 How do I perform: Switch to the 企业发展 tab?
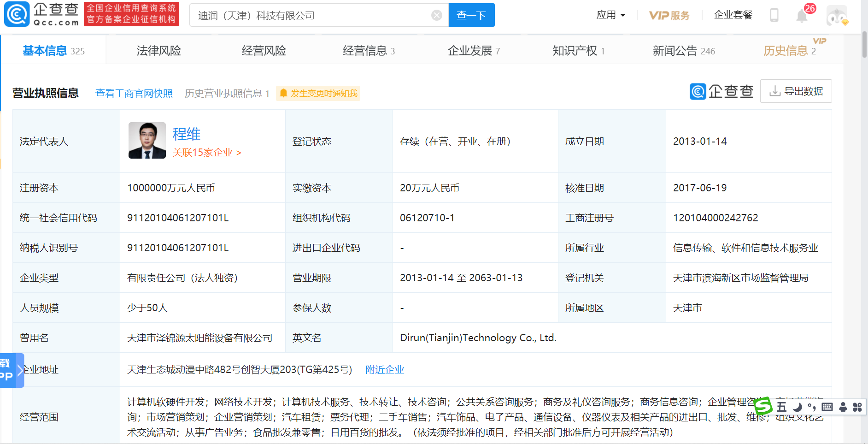point(474,51)
